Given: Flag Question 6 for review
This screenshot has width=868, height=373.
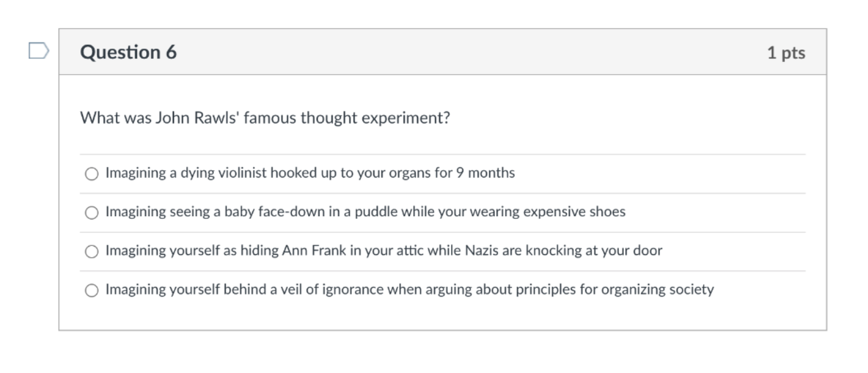Looking at the screenshot, I should (39, 51).
